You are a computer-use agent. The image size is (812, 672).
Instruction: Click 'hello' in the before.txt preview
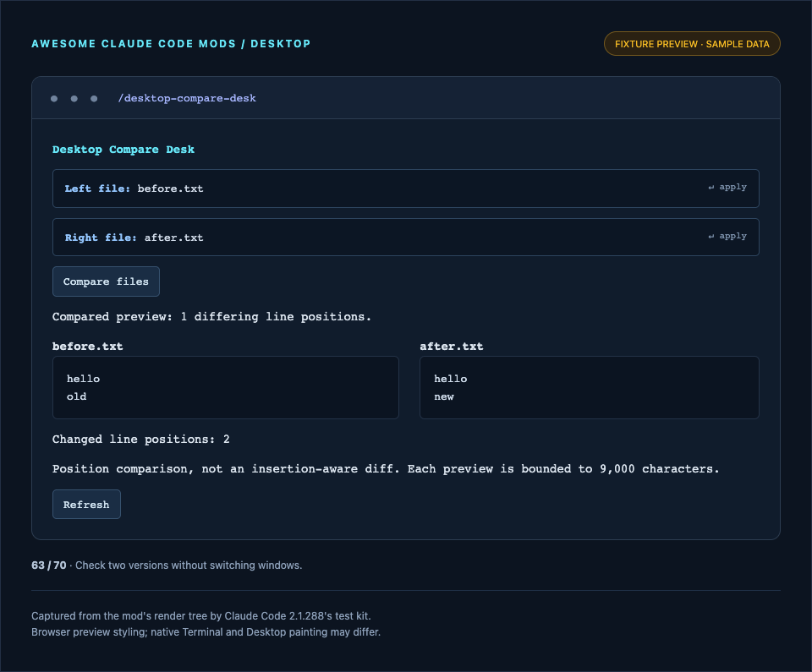[83, 379]
